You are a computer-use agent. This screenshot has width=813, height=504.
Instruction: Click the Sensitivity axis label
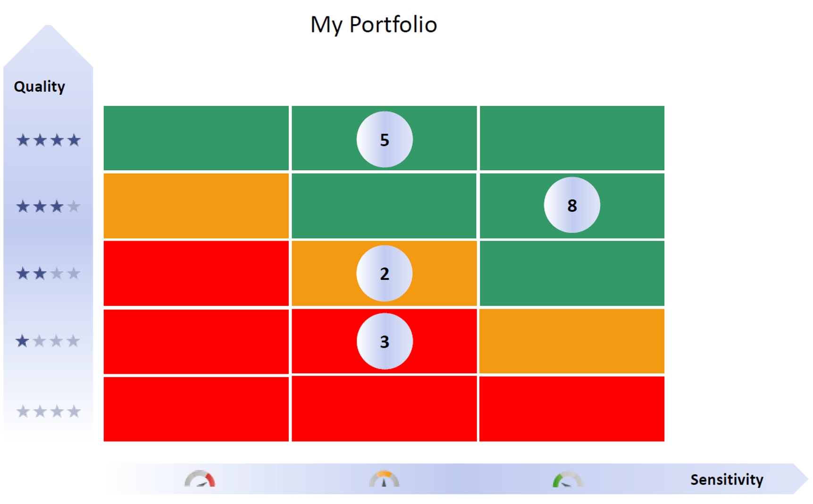pos(727,479)
